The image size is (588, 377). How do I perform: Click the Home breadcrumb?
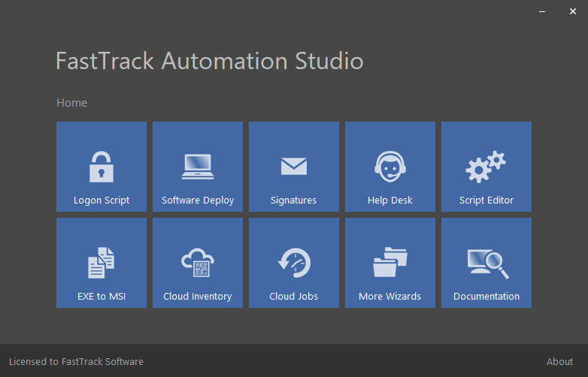pyautogui.click(x=71, y=103)
